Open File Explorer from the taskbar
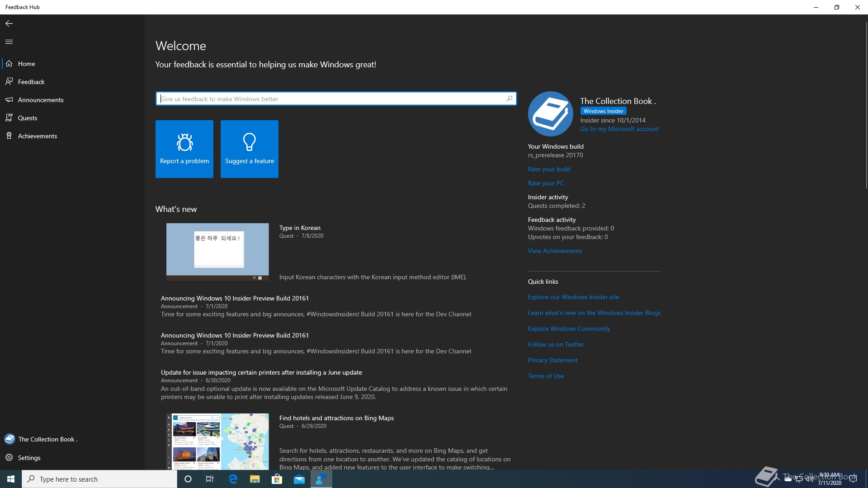Viewport: 868px width, 488px height. pos(255,479)
